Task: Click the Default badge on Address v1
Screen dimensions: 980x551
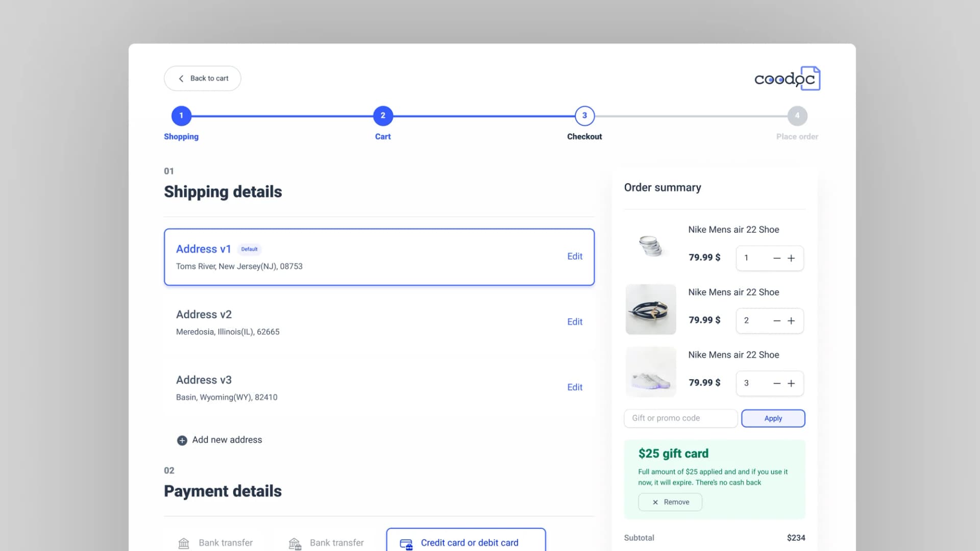Action: point(249,249)
